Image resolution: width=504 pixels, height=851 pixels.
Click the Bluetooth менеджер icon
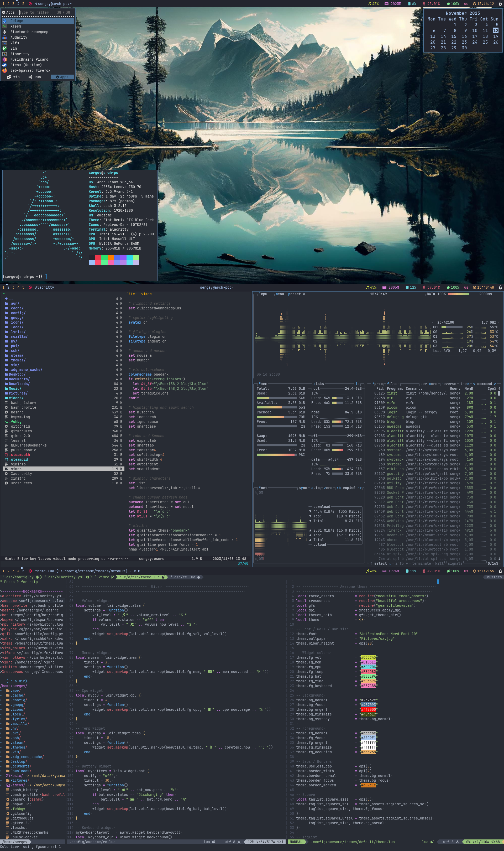point(4,32)
